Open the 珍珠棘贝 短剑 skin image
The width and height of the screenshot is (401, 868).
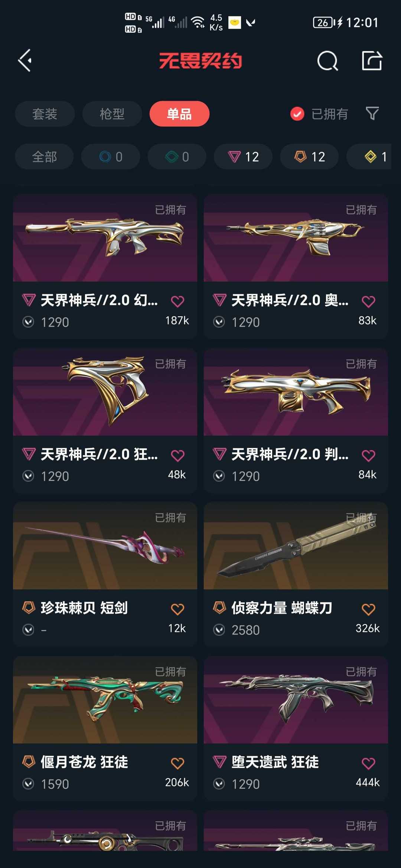(105, 546)
